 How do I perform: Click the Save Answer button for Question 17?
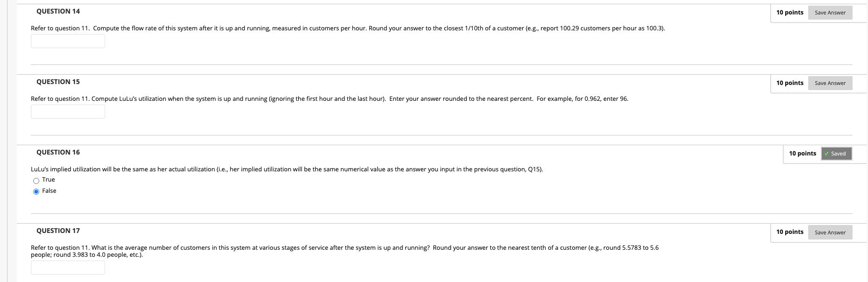pyautogui.click(x=830, y=232)
